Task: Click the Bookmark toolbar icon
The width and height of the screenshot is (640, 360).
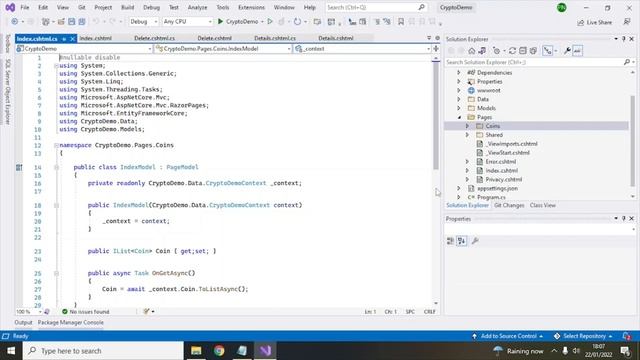Action: click(401, 22)
